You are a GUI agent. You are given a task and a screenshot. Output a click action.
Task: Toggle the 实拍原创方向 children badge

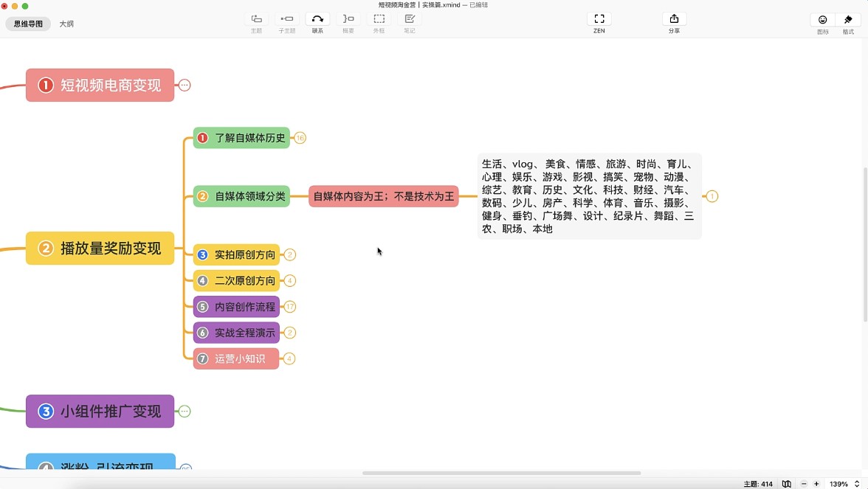tap(289, 254)
